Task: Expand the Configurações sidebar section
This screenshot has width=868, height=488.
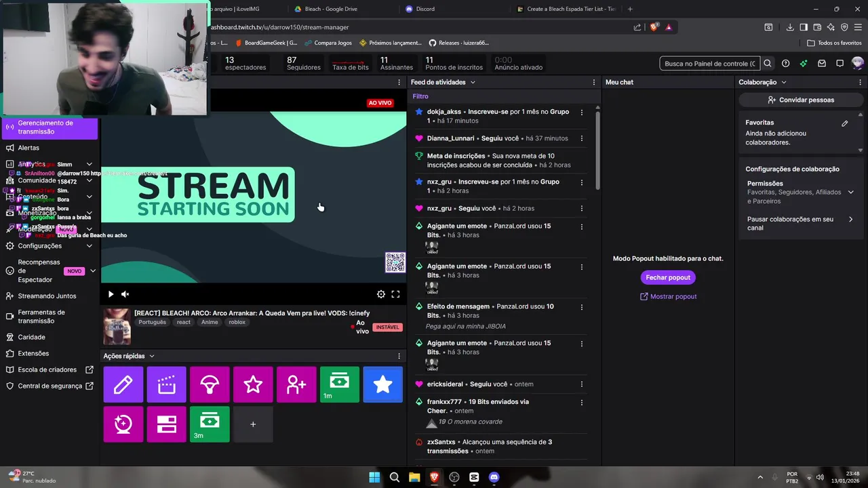Action: coord(89,246)
